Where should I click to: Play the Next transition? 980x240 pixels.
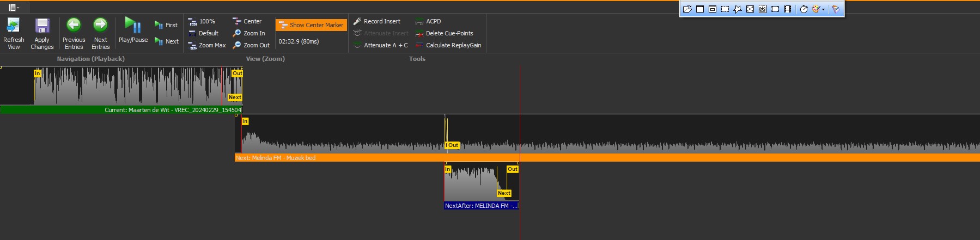click(x=167, y=41)
